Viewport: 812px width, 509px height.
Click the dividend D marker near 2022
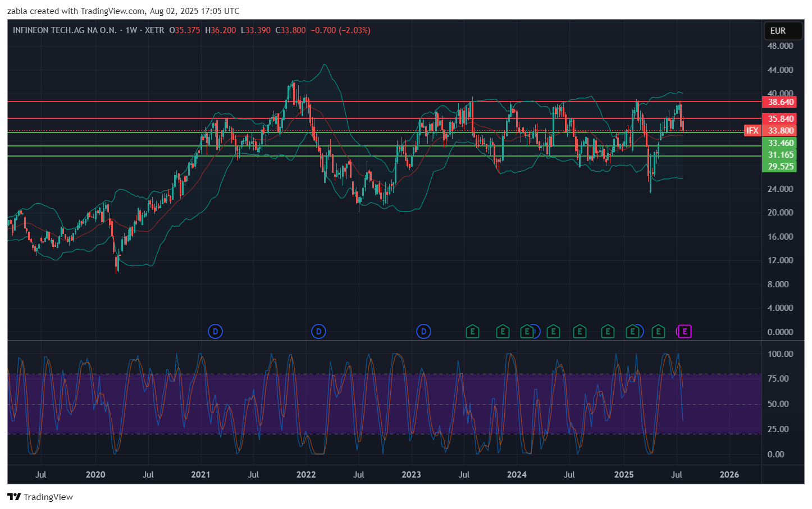318,332
